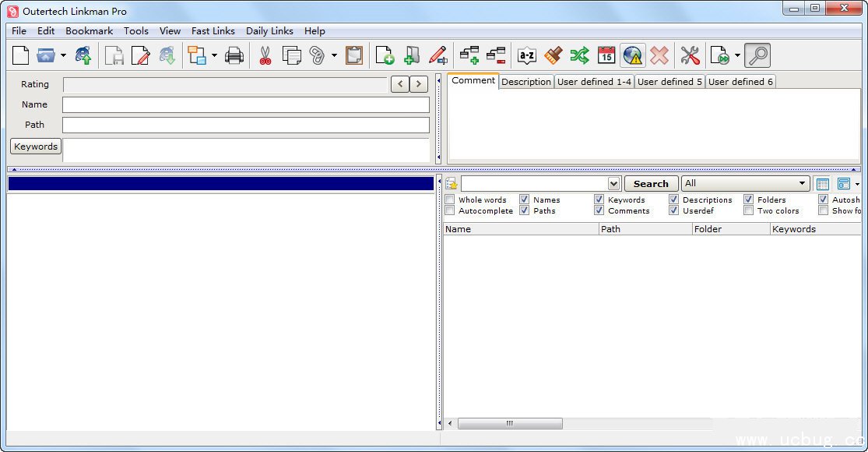Click the globe with warning sign icon
868x452 pixels.
point(632,55)
